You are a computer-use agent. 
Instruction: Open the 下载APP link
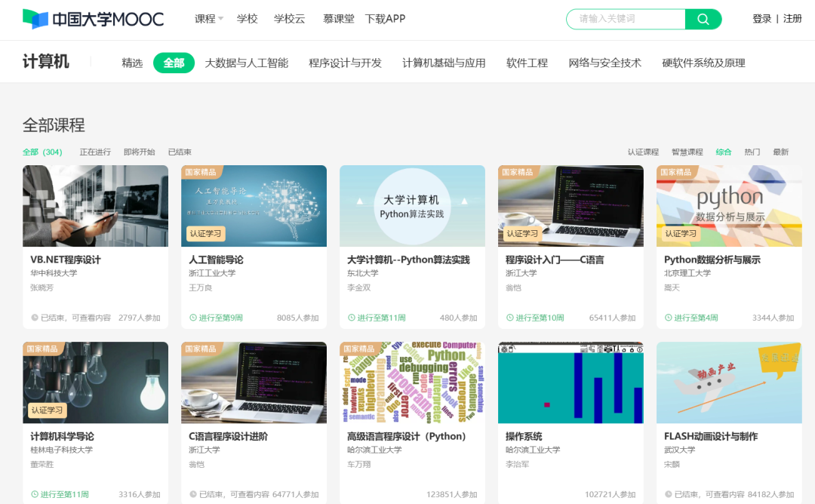pos(385,19)
